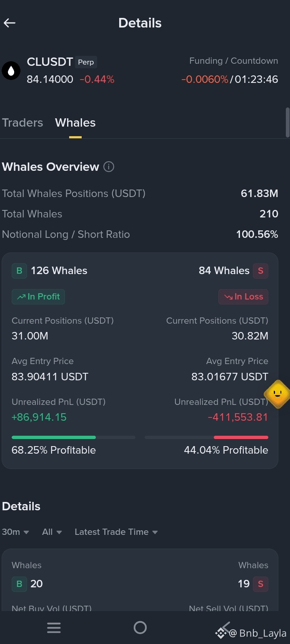Select the Whales tab
This screenshot has height=644, width=290.
[x=75, y=123]
